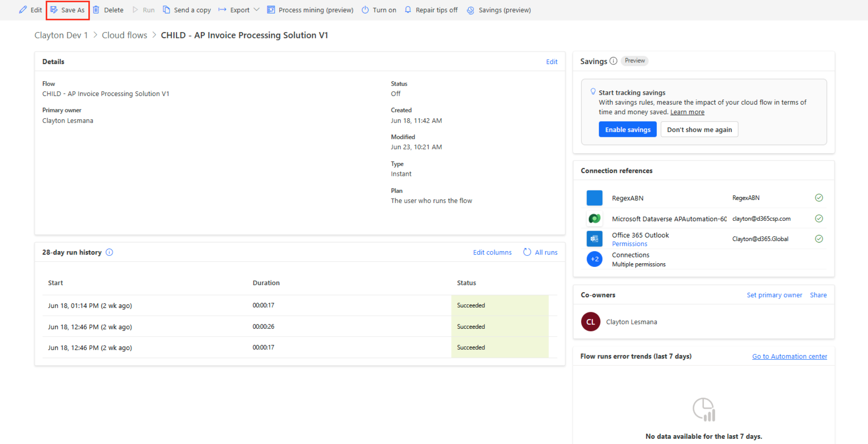Click the Office 365 Outlook connector icon
The height and width of the screenshot is (444, 868).
[594, 239]
